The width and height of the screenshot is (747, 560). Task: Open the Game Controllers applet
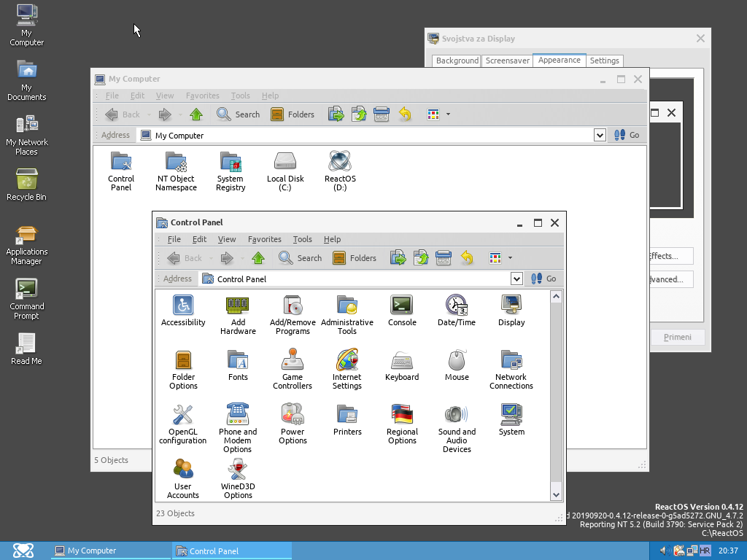[x=293, y=370]
